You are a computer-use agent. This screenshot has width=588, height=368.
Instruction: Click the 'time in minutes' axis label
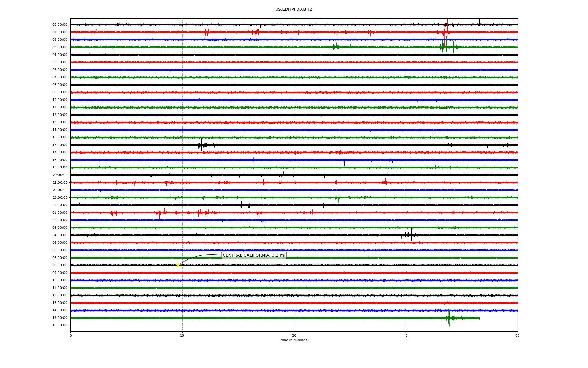(x=293, y=340)
